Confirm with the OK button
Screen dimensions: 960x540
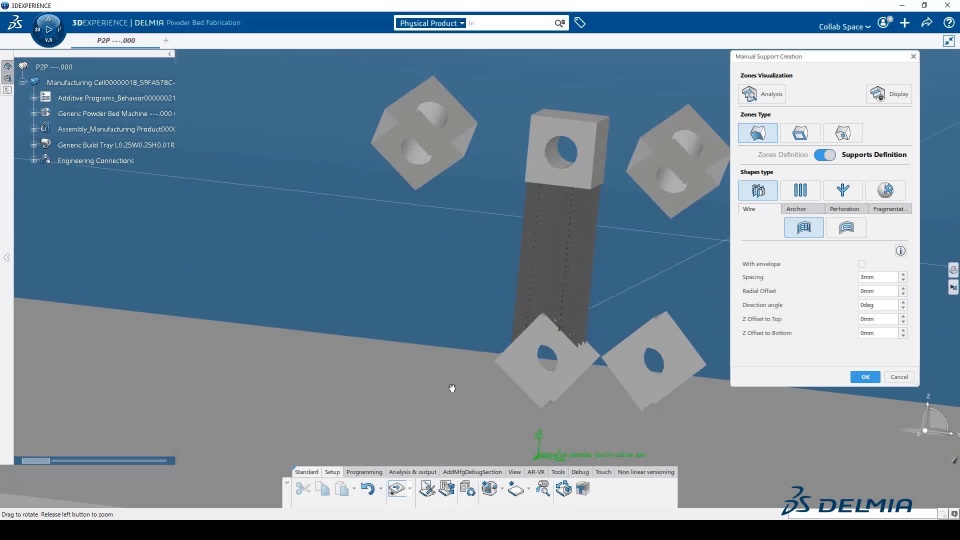865,377
